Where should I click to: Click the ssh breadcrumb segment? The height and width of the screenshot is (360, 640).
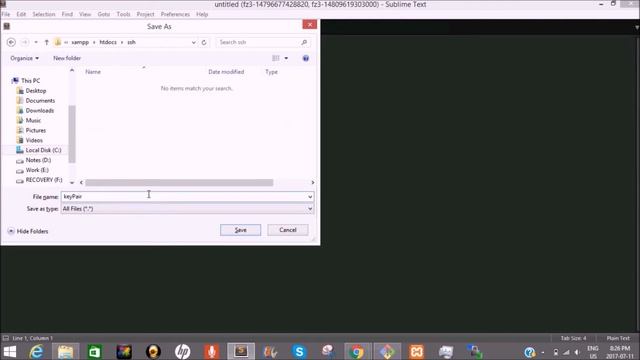click(x=131, y=42)
